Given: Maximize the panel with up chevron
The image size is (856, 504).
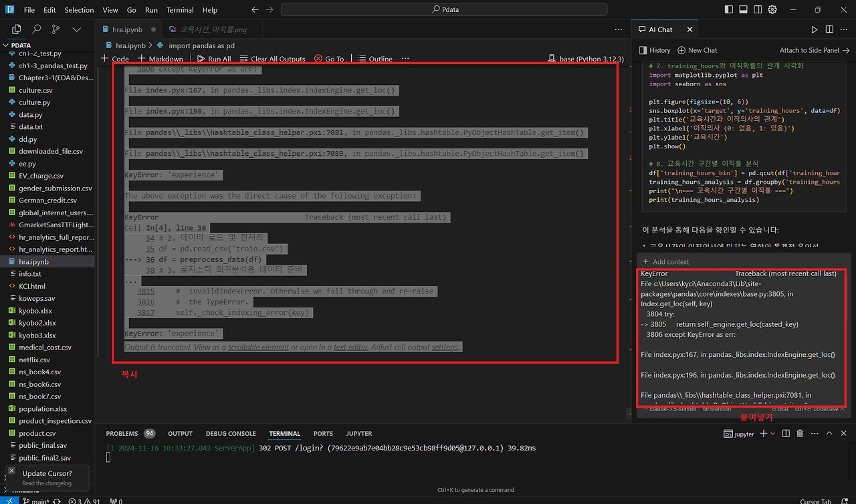Looking at the screenshot, I should (x=829, y=434).
